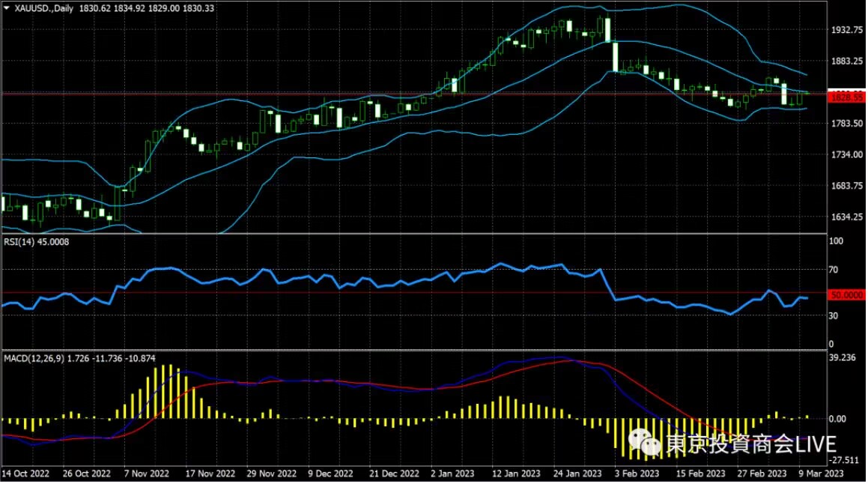Click the 東京投資商会LIVE watermark text
The height and width of the screenshot is (484, 868).
[750, 444]
